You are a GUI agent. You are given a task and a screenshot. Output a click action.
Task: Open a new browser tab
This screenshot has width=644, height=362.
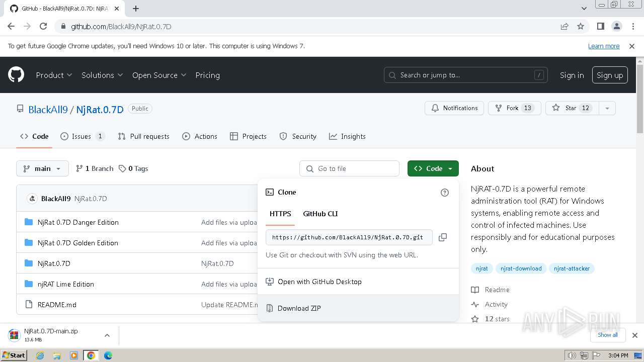coord(136,9)
